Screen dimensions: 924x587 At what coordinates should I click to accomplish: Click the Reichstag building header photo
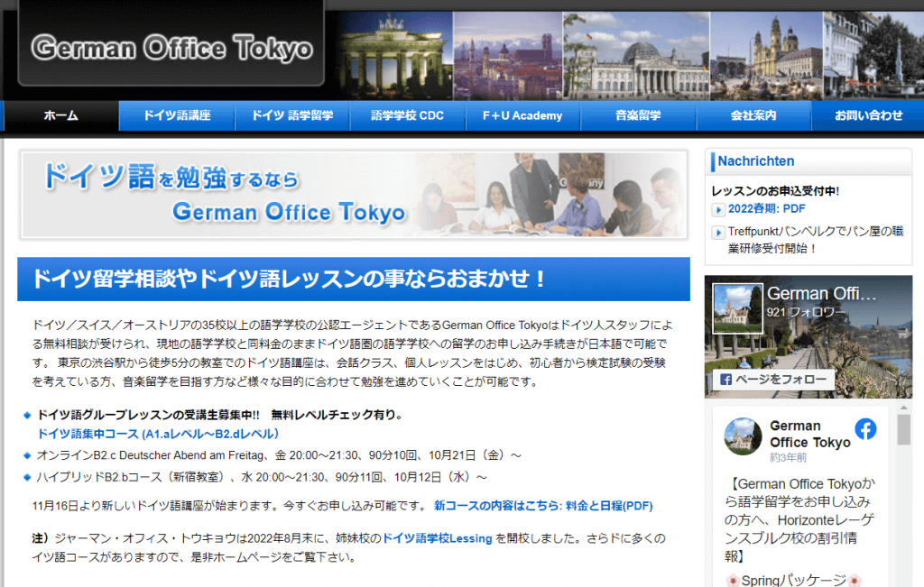click(636, 56)
